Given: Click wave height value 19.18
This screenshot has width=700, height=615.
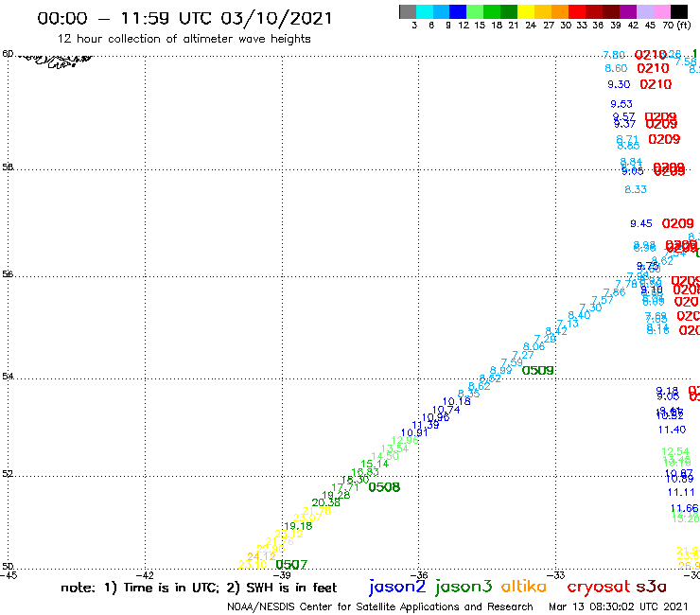Looking at the screenshot, I should pyautogui.click(x=298, y=526).
